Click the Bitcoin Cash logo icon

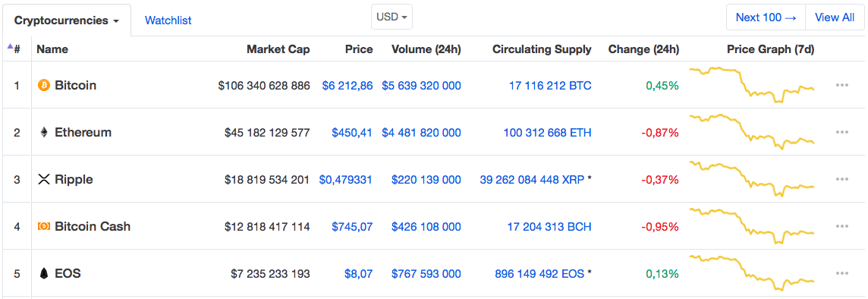click(x=43, y=226)
